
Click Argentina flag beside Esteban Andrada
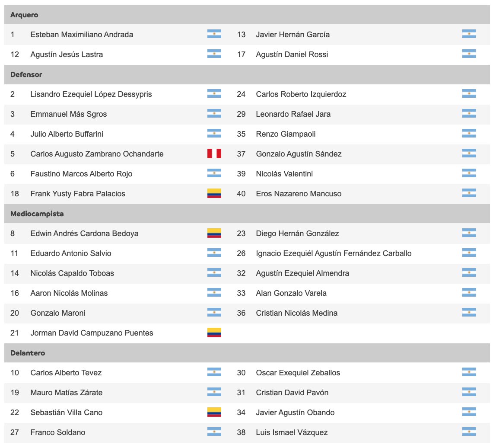[214, 34]
